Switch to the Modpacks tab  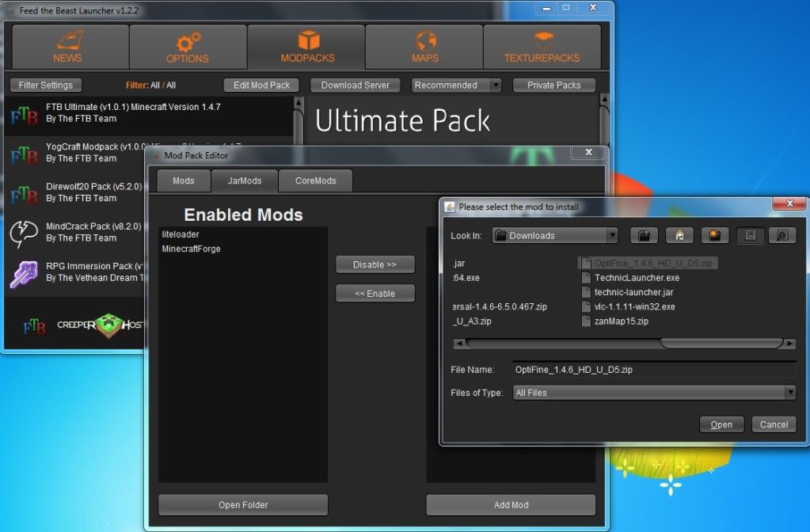coord(306,47)
